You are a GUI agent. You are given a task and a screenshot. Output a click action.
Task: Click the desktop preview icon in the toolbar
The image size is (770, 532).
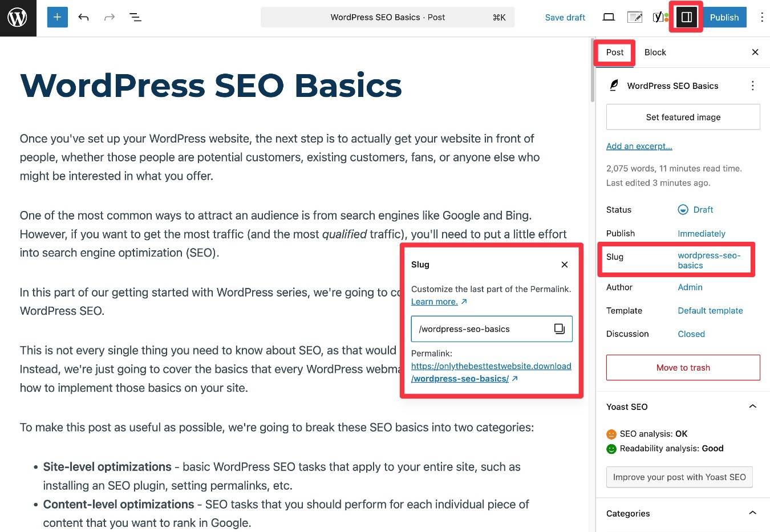pos(608,17)
